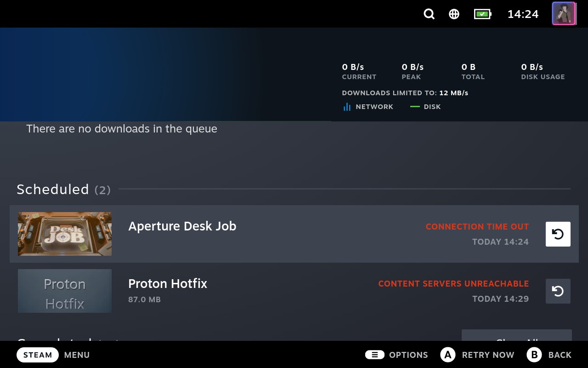Click the PEAK speed statistic

(x=413, y=72)
